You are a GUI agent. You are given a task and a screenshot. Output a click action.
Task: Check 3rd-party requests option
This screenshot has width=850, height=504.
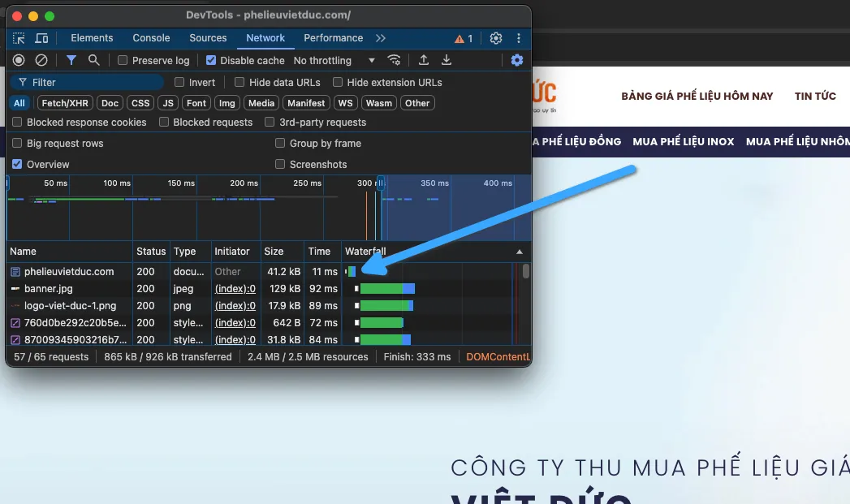(x=270, y=123)
